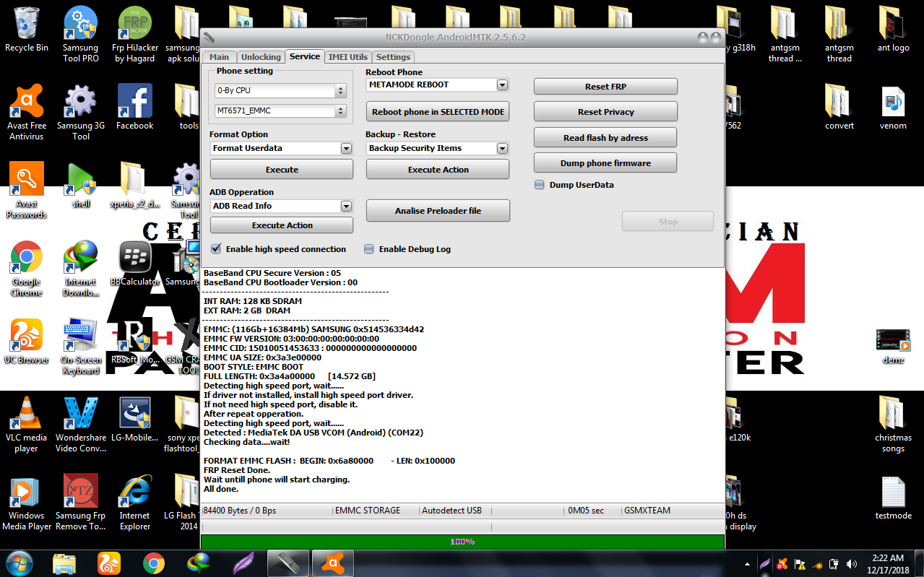Screen dimensions: 924x577
Task: Launch VLC media player desktop icon
Action: click(27, 425)
